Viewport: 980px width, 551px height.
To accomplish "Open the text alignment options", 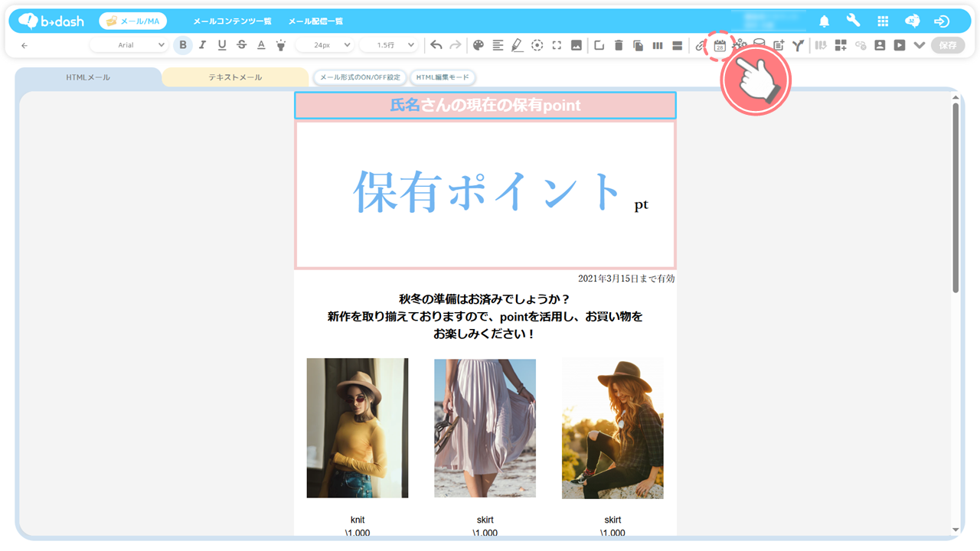I will (498, 45).
